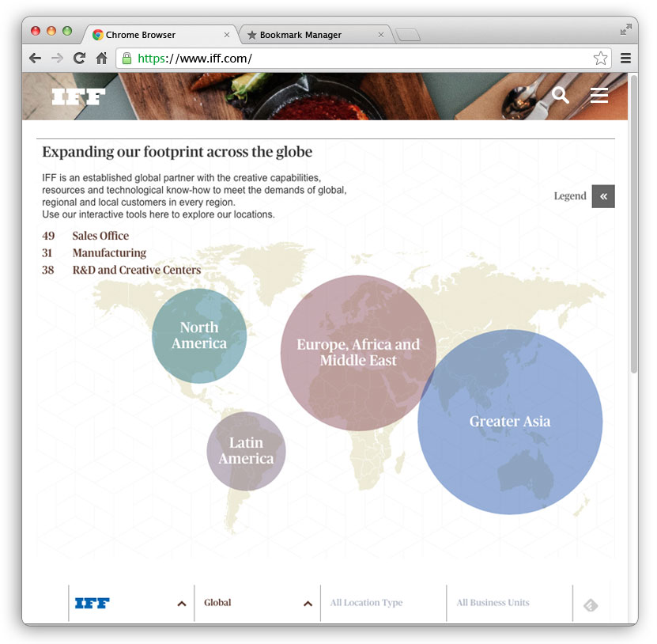Image resolution: width=657 pixels, height=644 pixels.
Task: Collapse the Legend panel toggle
Action: [603, 196]
